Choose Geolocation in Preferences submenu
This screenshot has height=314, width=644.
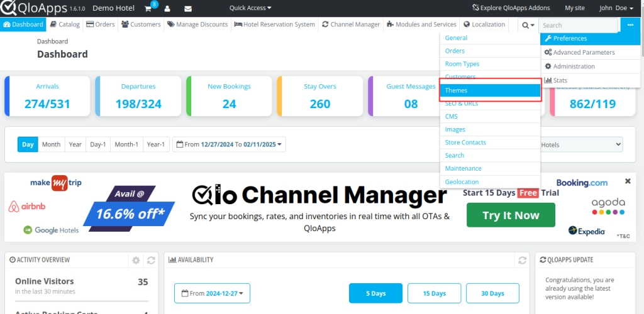point(490,181)
